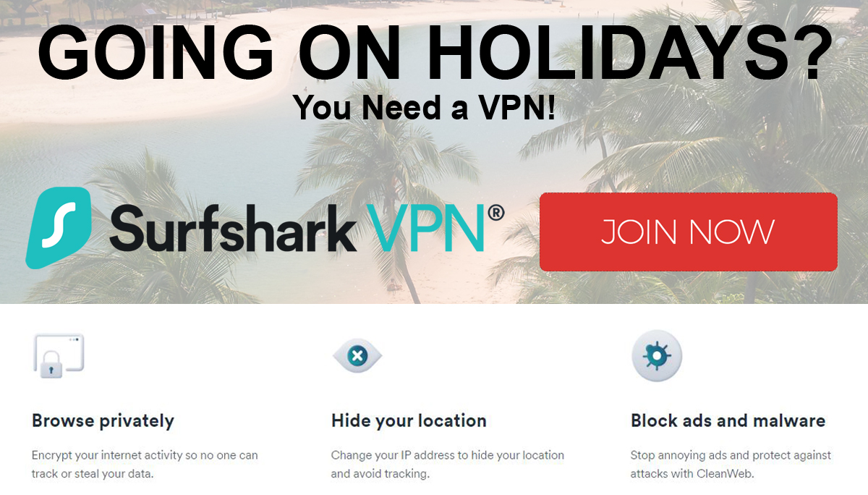
Task: Click the Surfshark shark-fin logo icon
Action: click(x=59, y=227)
